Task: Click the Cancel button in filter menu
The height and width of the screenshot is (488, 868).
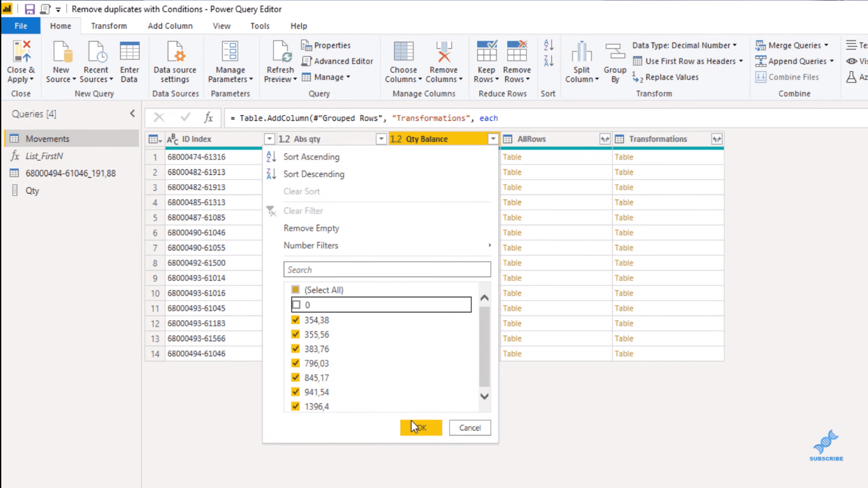Action: click(470, 428)
